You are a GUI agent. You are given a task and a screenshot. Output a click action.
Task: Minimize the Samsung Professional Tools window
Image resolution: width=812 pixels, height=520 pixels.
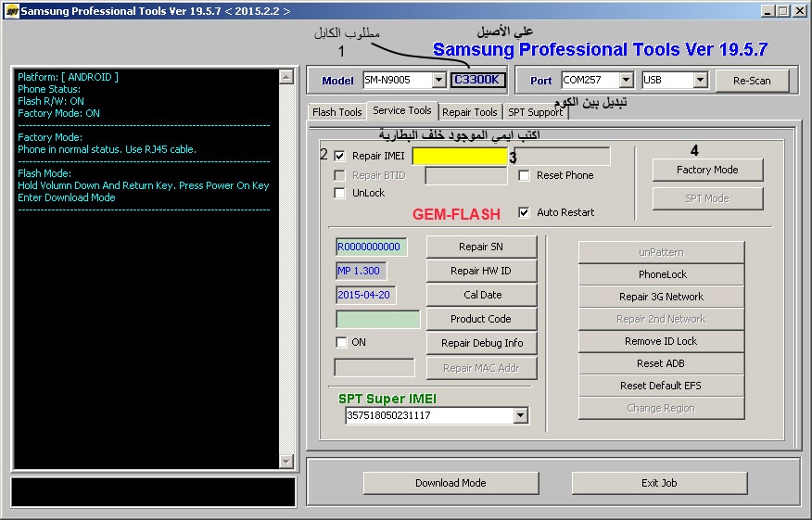pos(768,11)
